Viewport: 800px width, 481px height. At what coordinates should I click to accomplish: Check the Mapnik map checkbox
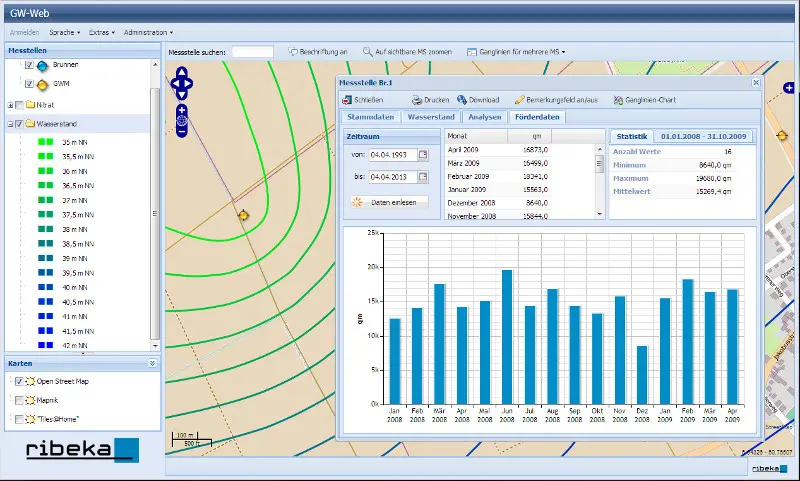[19, 400]
